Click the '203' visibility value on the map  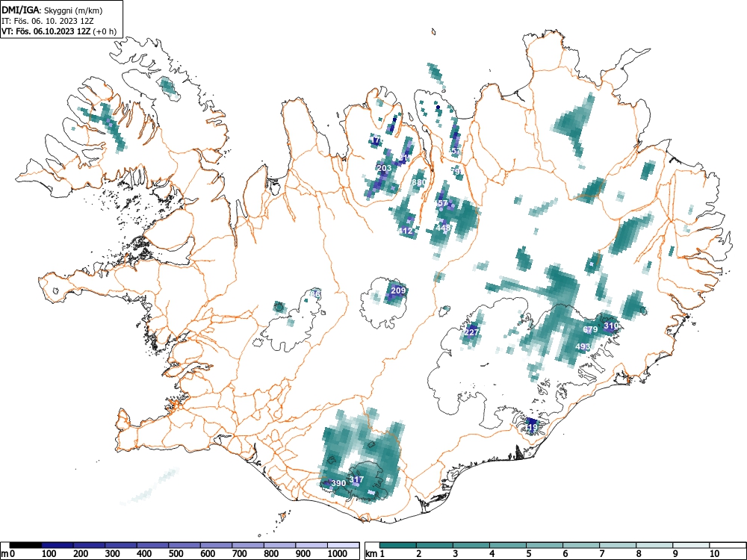(384, 168)
